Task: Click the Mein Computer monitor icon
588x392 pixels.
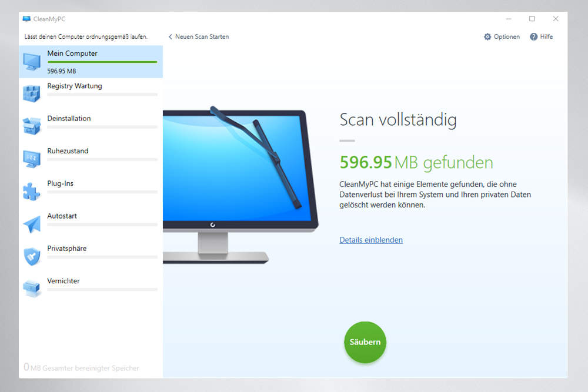Action: point(32,62)
